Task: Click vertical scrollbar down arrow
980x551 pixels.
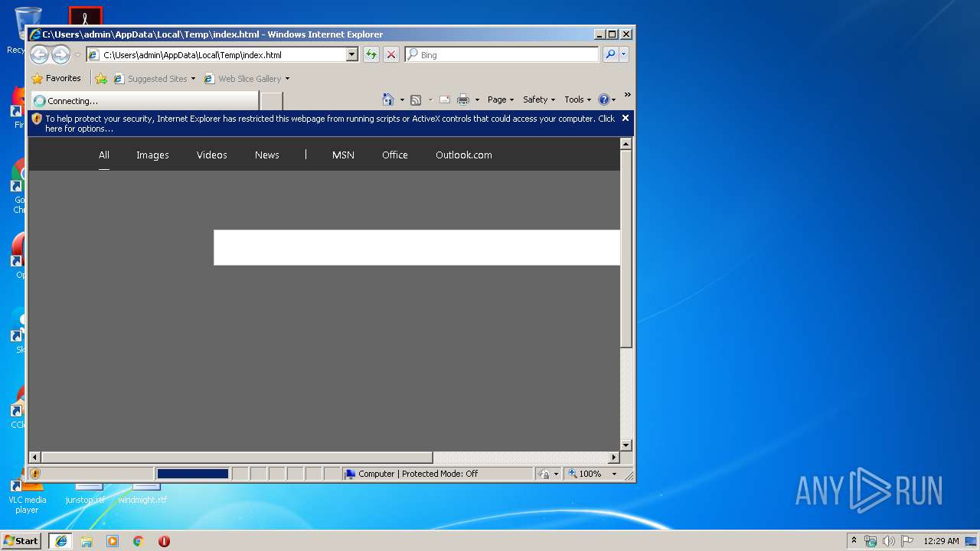Action: [626, 445]
